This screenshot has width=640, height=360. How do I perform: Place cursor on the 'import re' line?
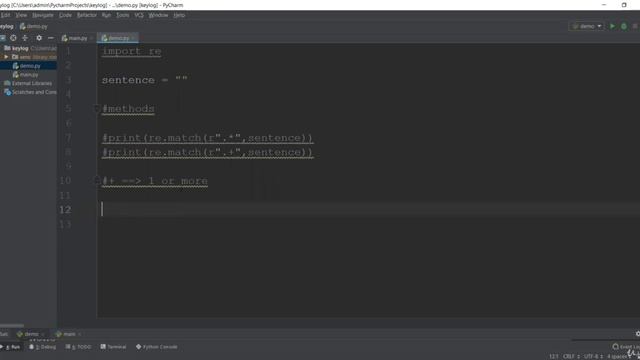click(x=131, y=51)
